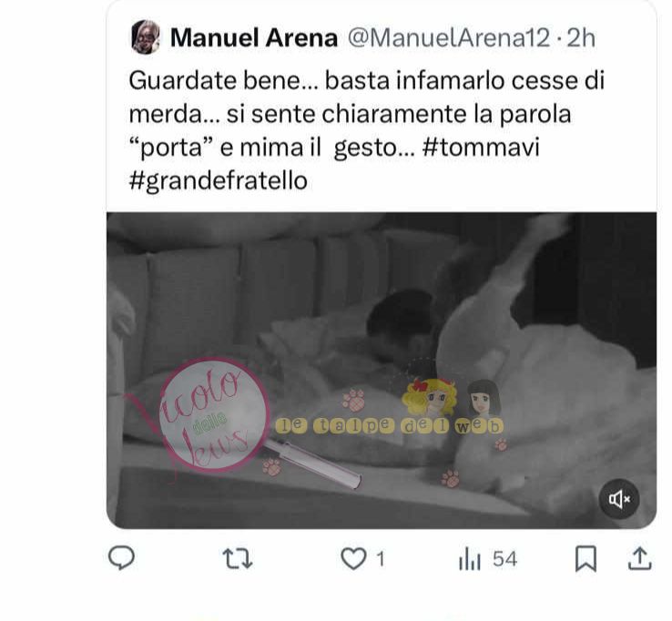Open the #grandefratello hashtag
The height and width of the screenshot is (621, 672).
pos(218,180)
